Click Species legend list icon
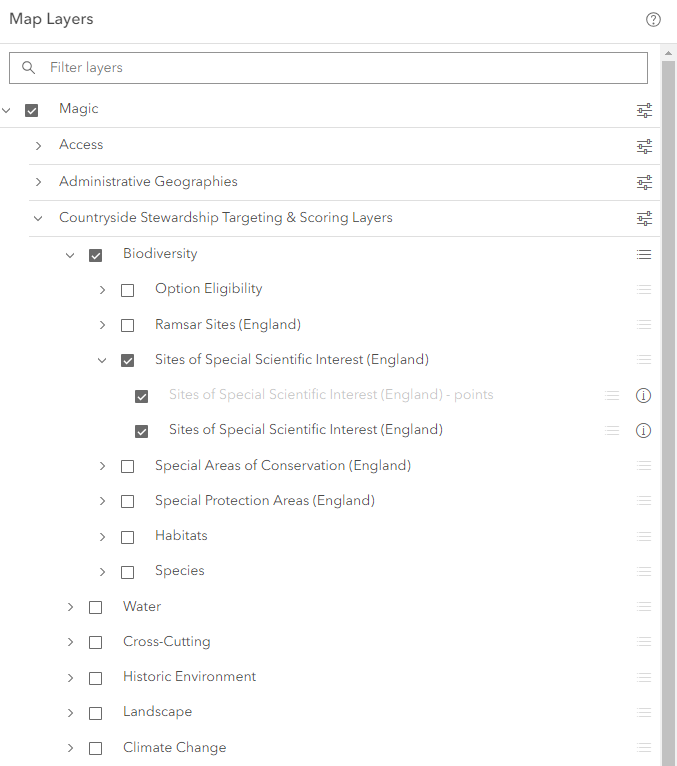This screenshot has width=677, height=766. click(644, 571)
